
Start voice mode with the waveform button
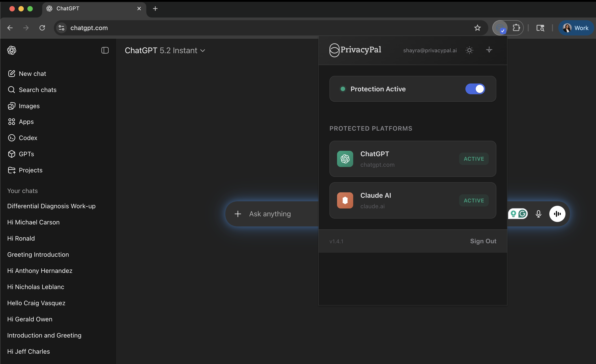(x=557, y=214)
